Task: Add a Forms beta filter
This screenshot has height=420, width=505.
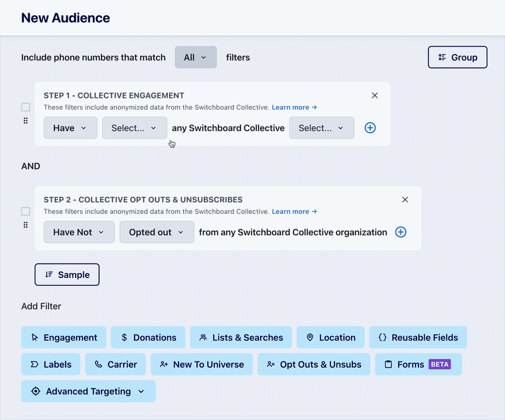Action: [419, 365]
